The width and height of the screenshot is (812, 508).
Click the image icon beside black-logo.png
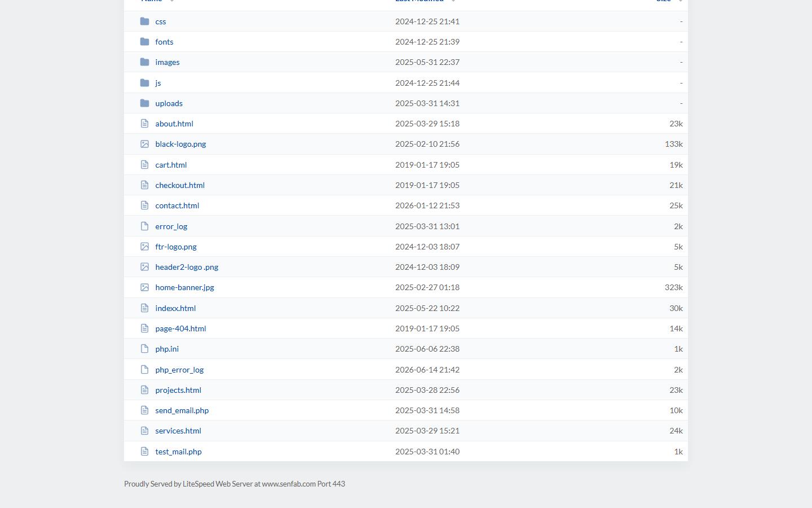click(144, 144)
